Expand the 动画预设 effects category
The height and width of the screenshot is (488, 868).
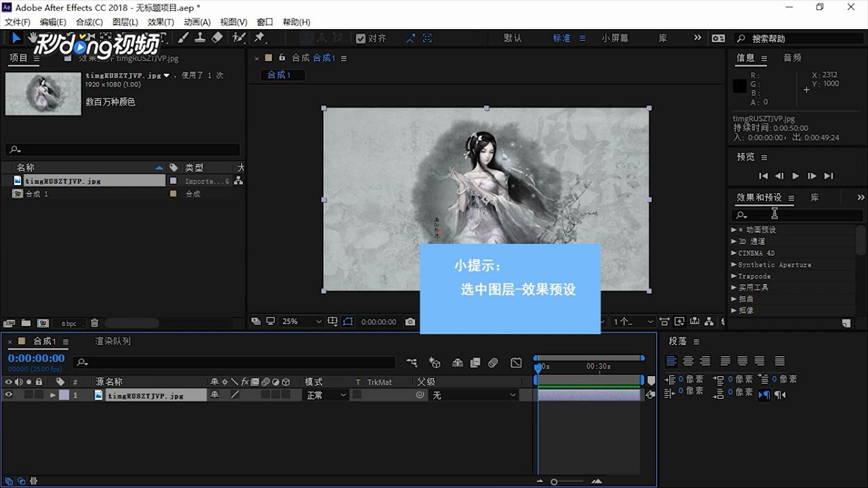(x=734, y=230)
